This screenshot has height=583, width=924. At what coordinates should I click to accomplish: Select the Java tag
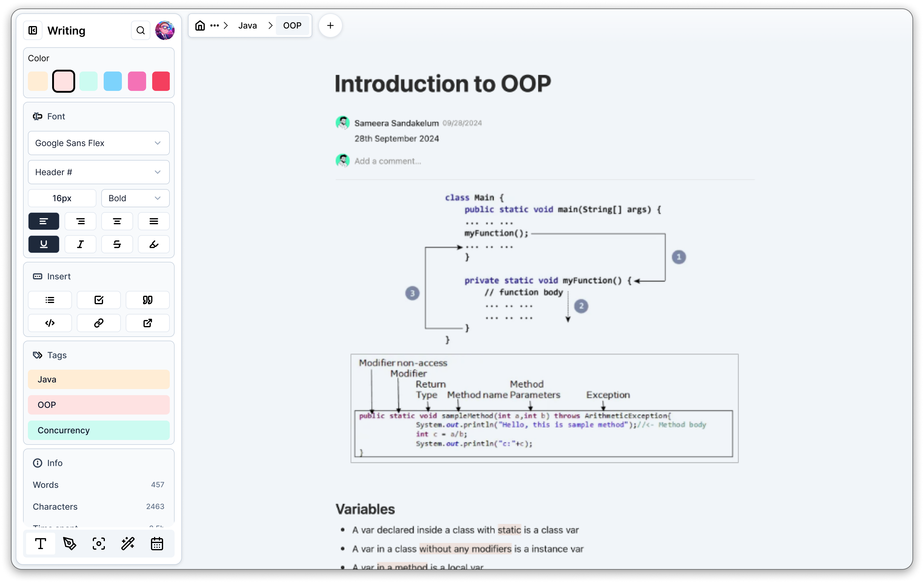(x=99, y=379)
